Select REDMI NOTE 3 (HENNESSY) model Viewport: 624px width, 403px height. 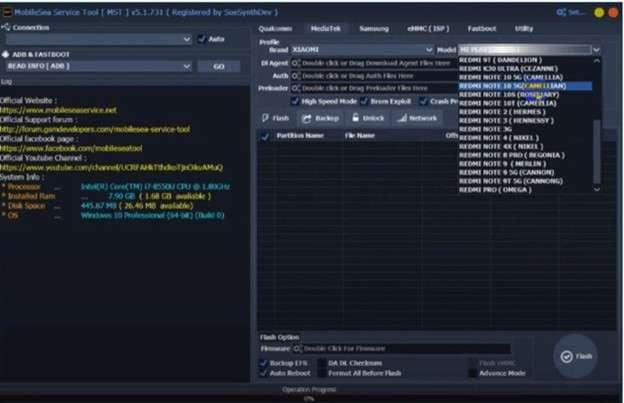(x=525, y=121)
